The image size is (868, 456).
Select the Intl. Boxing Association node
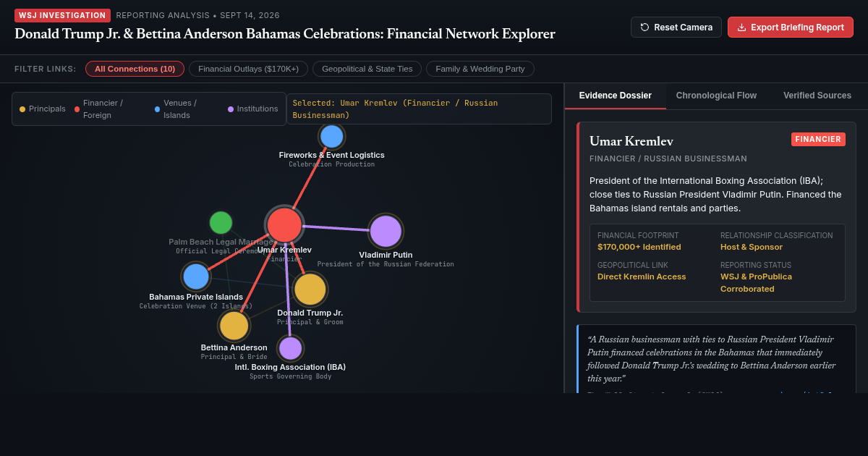coord(290,348)
